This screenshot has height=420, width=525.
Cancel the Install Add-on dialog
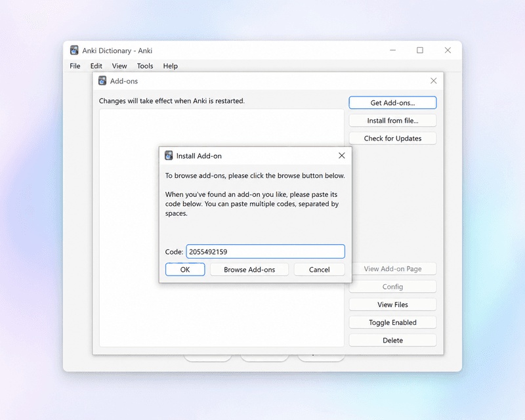pos(320,270)
